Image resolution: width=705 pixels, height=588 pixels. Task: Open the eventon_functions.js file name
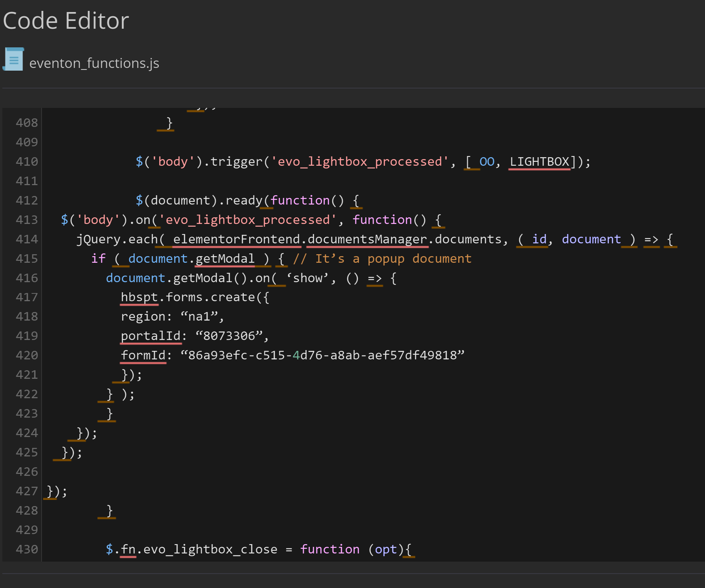[x=94, y=63]
